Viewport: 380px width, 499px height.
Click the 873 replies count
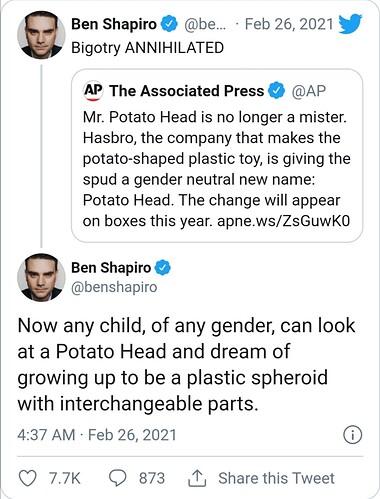[x=152, y=478]
